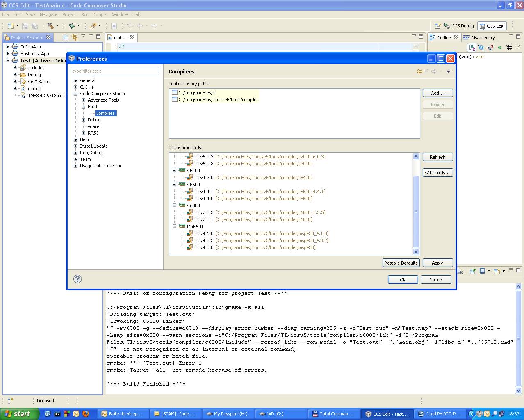Click the Windows Start button
The image size is (524, 420).
click(x=19, y=414)
